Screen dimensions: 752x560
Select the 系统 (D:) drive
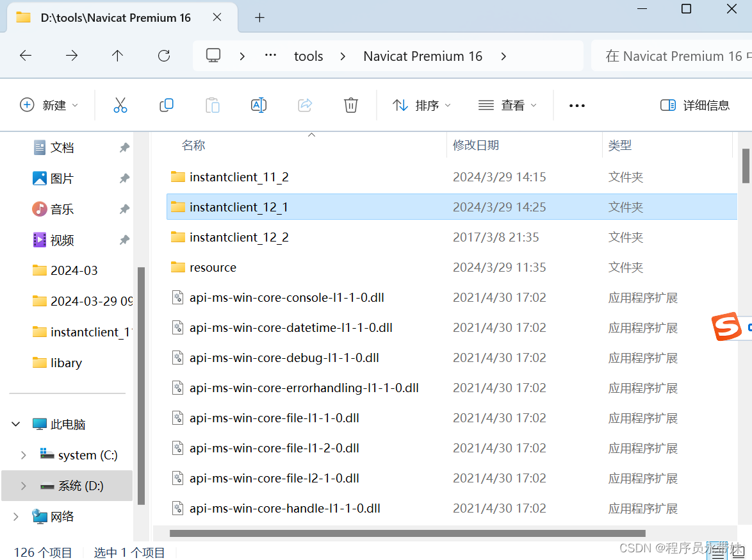click(67, 486)
